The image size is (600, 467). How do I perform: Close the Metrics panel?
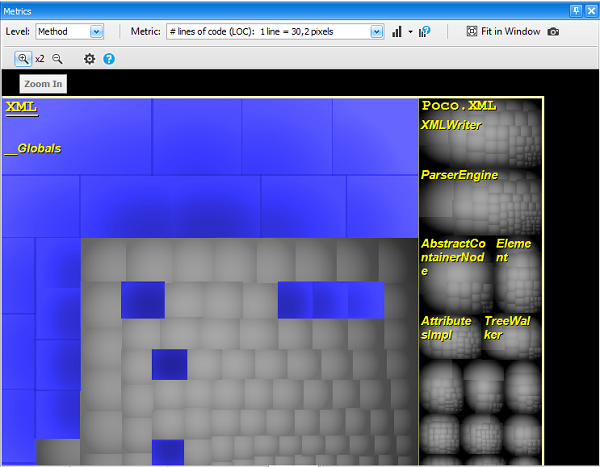[x=591, y=11]
